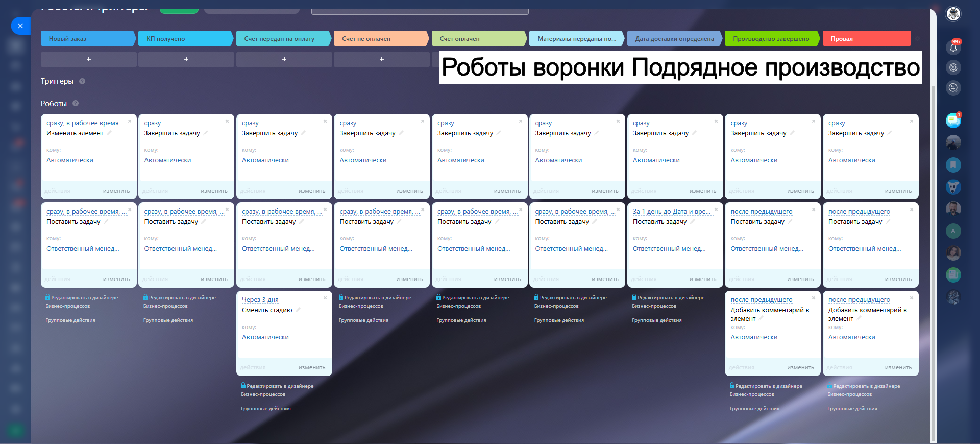Add a trigger under Новый заказ stage
980x444 pixels.
tap(88, 59)
